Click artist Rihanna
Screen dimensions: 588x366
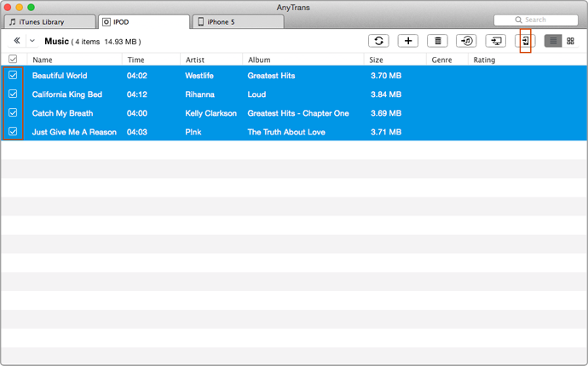pos(200,94)
